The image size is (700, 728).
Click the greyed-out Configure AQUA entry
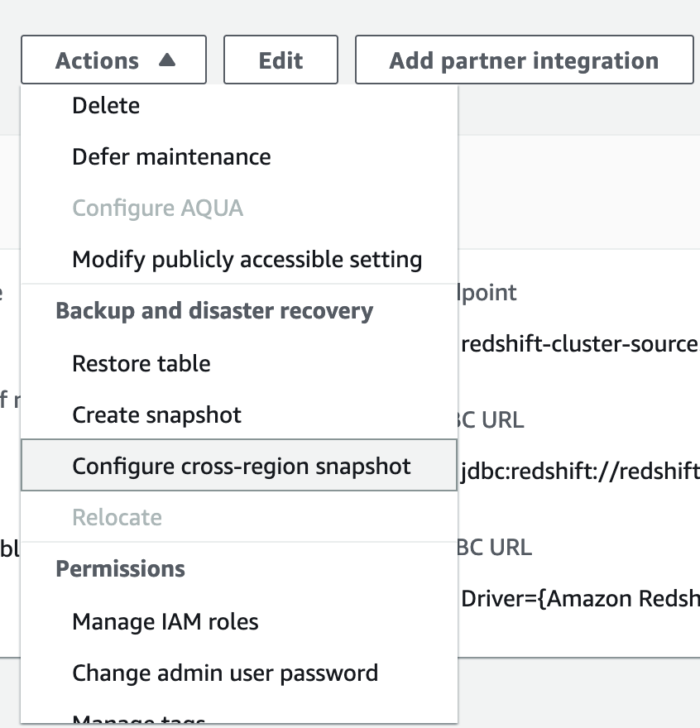click(157, 208)
